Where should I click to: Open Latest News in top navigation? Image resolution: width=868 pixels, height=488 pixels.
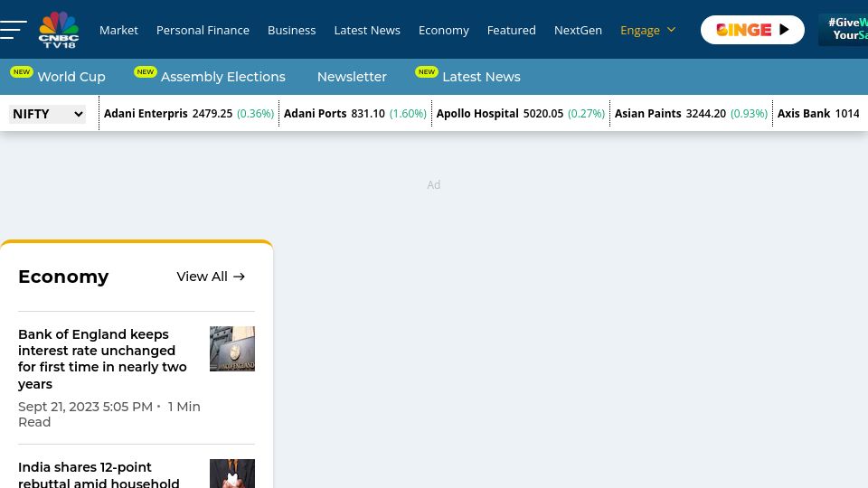tap(367, 30)
